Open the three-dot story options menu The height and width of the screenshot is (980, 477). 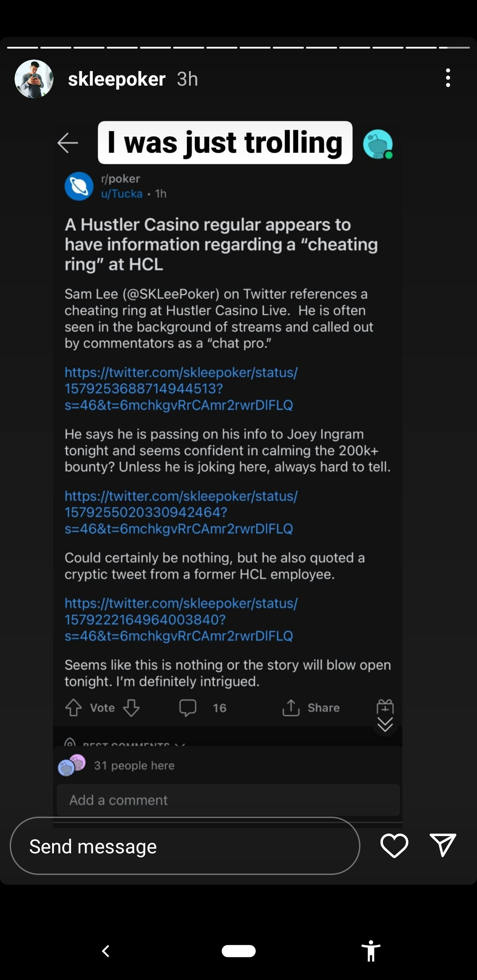coord(448,78)
